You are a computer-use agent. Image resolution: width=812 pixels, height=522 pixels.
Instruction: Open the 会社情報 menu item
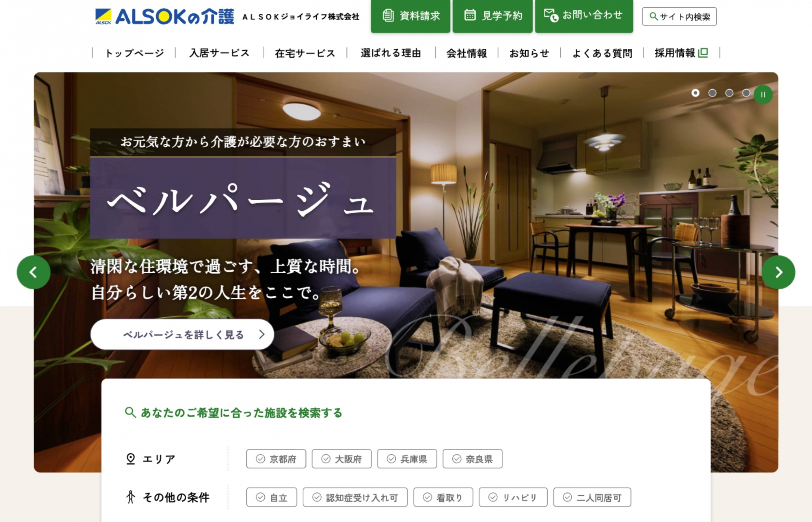pos(466,53)
